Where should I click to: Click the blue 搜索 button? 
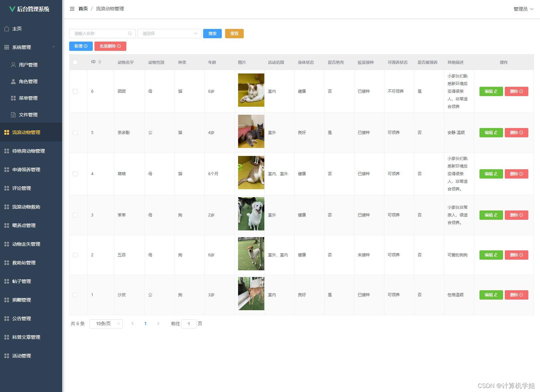coord(212,34)
